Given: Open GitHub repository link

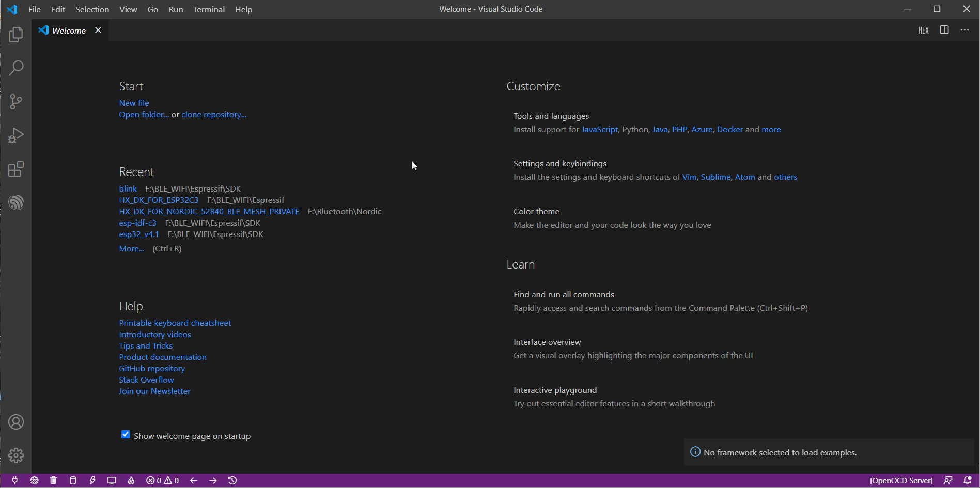Looking at the screenshot, I should [x=152, y=368].
